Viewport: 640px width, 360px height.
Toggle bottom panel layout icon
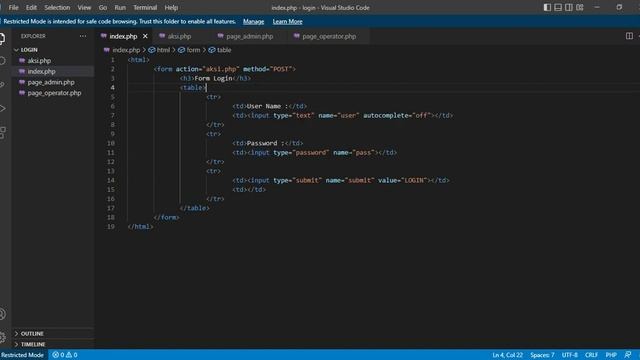coord(558,7)
